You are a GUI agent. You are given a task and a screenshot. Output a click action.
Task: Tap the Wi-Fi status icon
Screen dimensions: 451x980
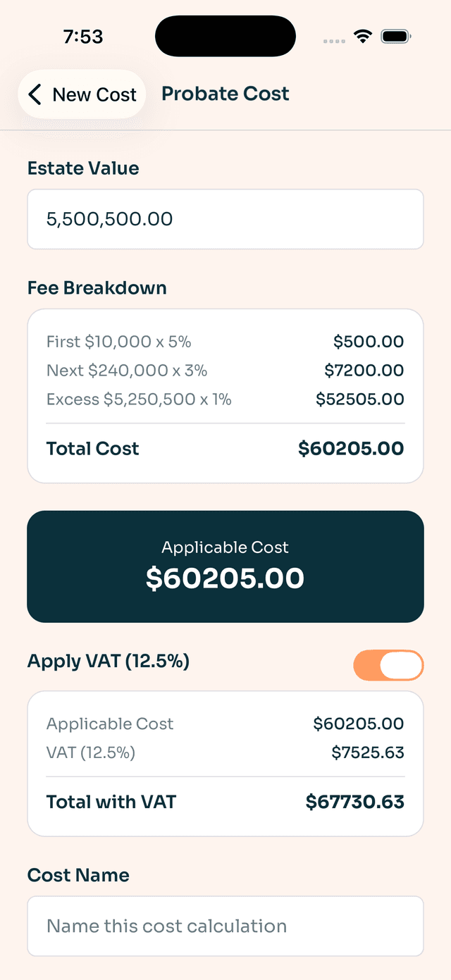363,35
